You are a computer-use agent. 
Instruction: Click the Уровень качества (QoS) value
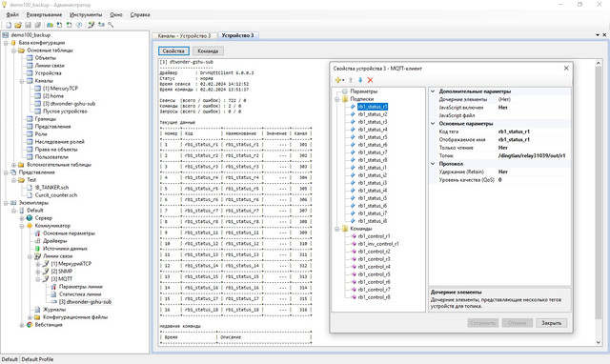(533, 180)
